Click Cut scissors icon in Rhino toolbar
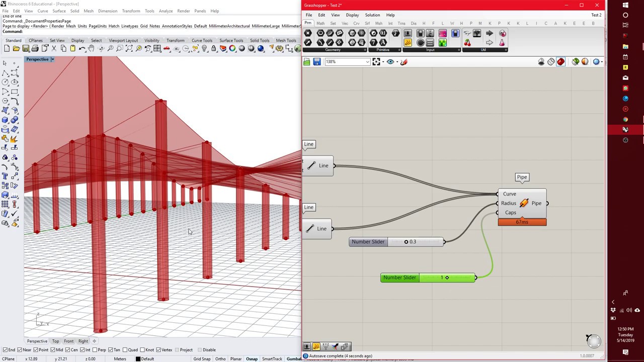Screen dimensions: 644x362 (54, 49)
